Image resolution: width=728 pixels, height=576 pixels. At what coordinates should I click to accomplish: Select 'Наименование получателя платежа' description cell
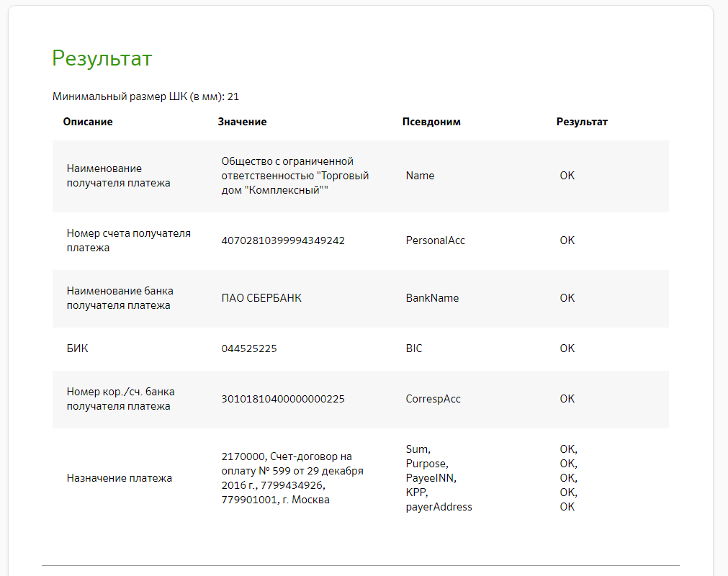(x=118, y=176)
